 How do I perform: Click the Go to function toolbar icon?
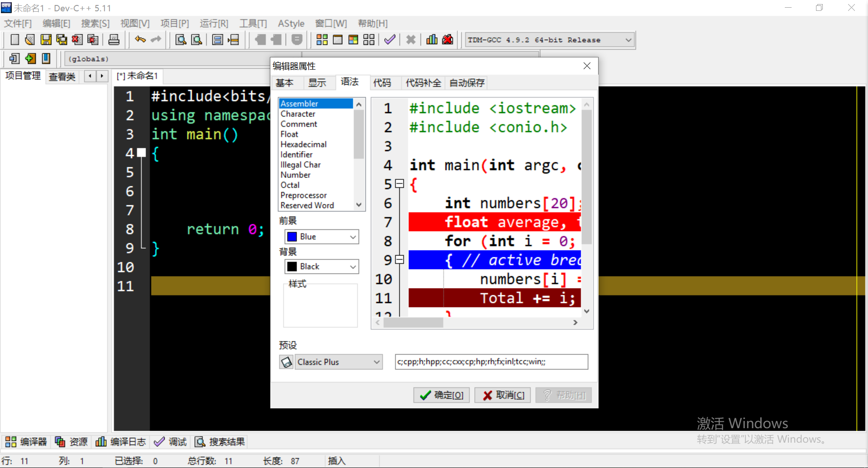click(217, 40)
